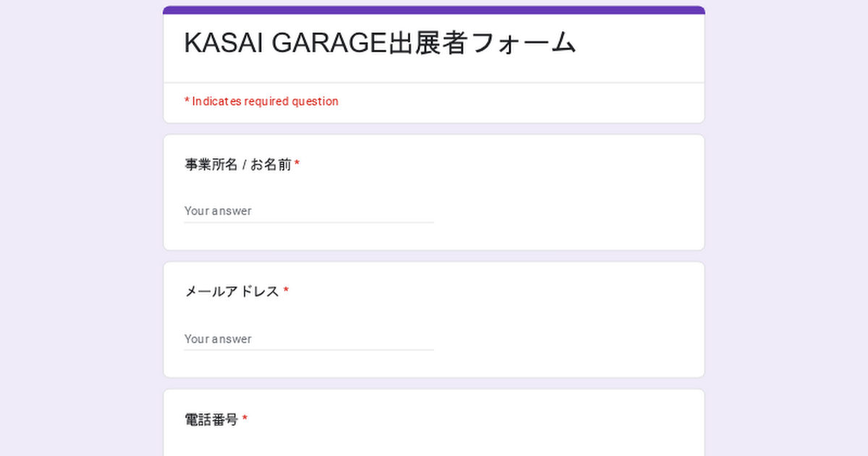Select the 事業所名 text in the first question
This screenshot has width=868, height=456.
(x=210, y=165)
